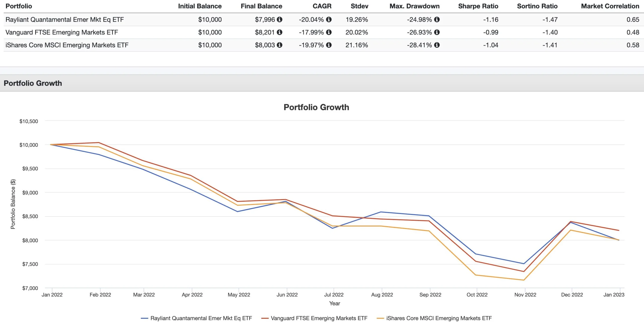Click the Sharpe Ratio column header
644x325 pixels.
478,6
